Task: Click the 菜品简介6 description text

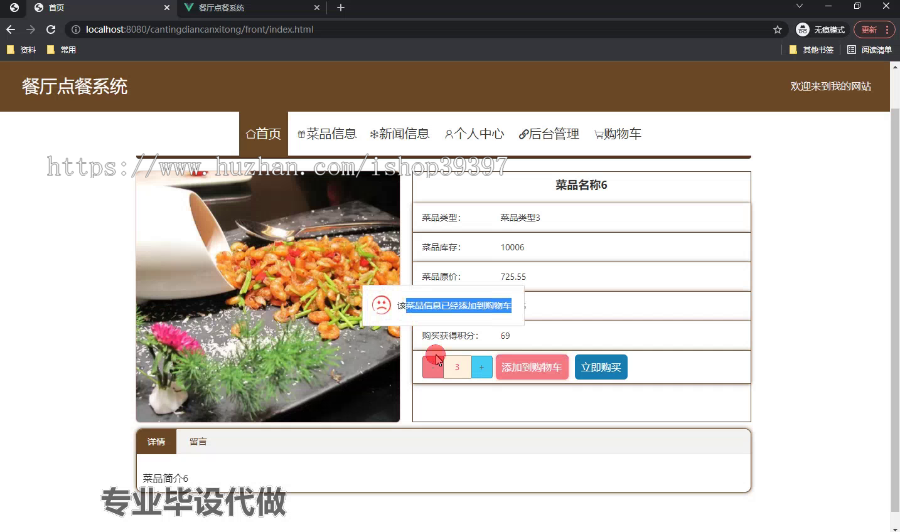Action: coord(165,478)
